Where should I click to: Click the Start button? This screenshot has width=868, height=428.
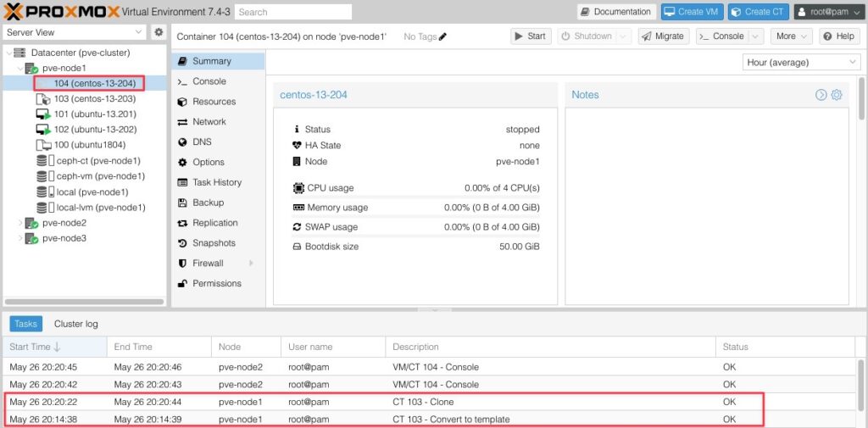click(x=531, y=36)
